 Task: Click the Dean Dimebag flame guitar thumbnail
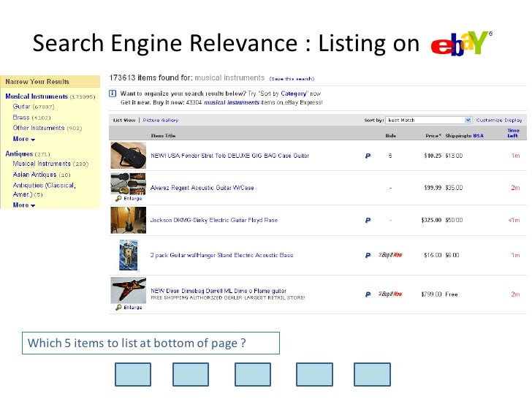coord(129,290)
